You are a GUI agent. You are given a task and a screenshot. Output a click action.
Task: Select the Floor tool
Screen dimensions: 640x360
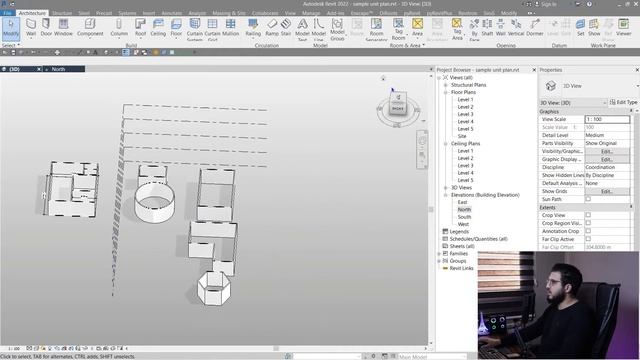(176, 28)
